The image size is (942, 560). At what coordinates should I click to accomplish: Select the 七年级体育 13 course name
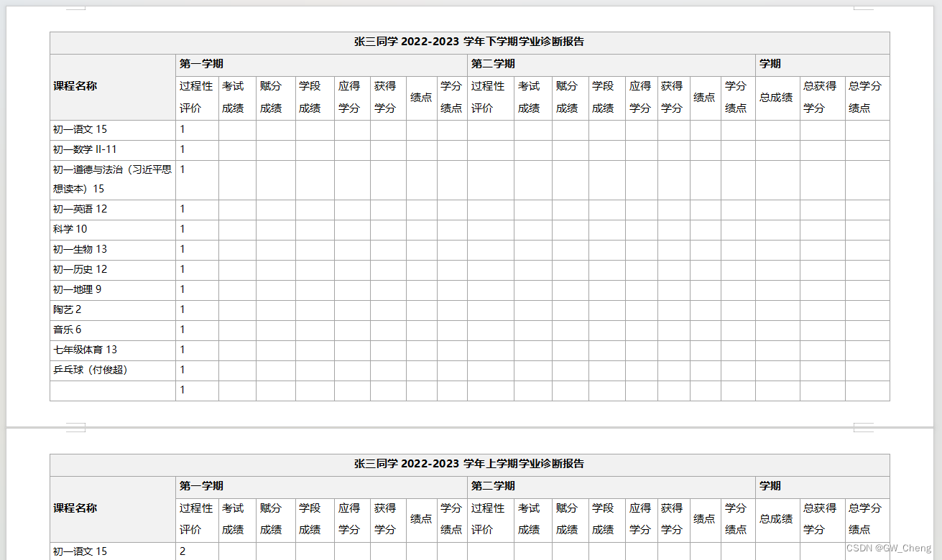(x=85, y=350)
